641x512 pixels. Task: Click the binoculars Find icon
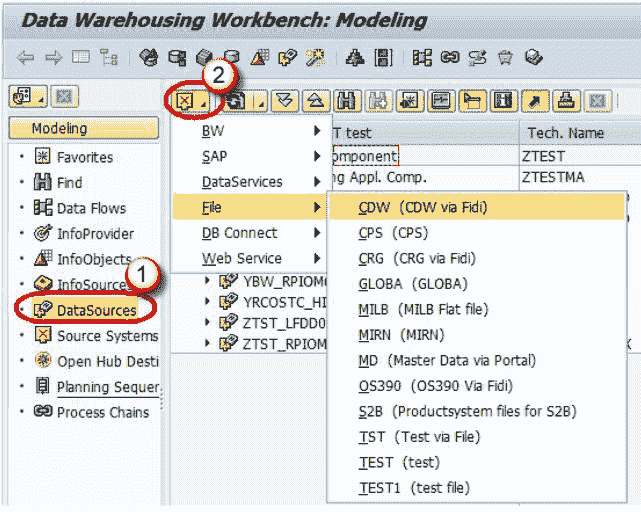coord(347,101)
